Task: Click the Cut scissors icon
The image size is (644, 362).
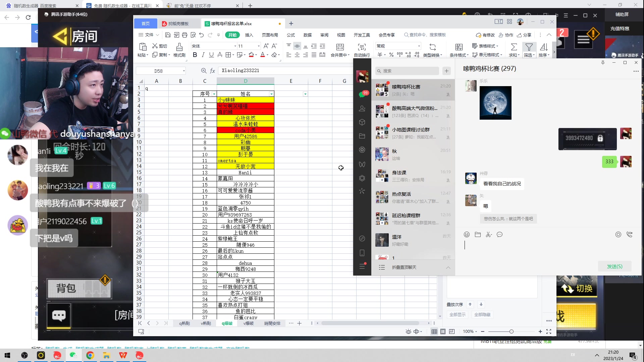Action: pos(155,46)
